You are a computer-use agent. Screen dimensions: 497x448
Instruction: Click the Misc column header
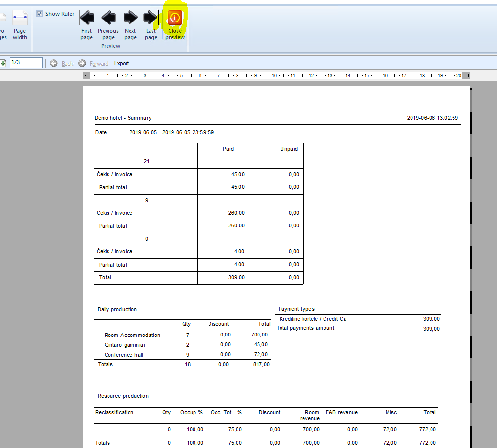click(x=391, y=412)
